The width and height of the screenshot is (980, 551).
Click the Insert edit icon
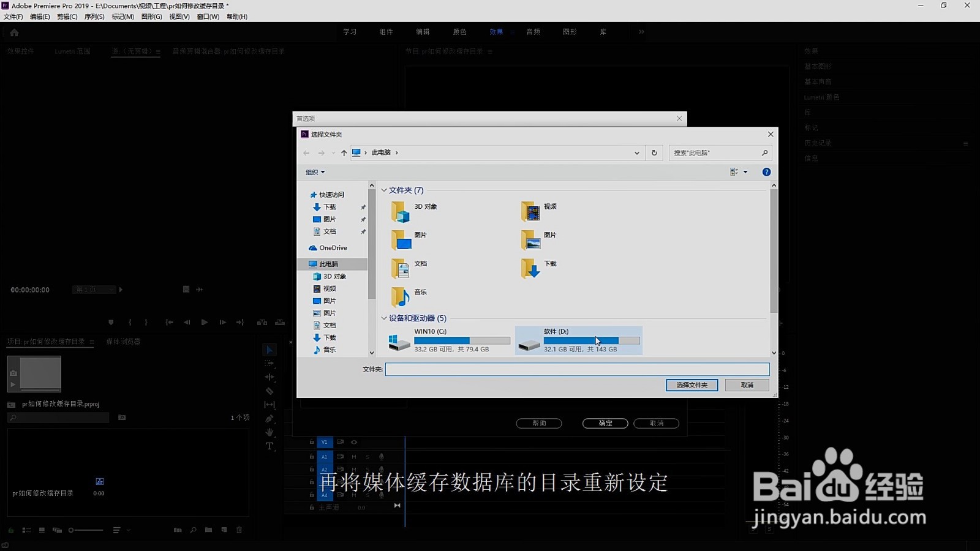pyautogui.click(x=262, y=322)
